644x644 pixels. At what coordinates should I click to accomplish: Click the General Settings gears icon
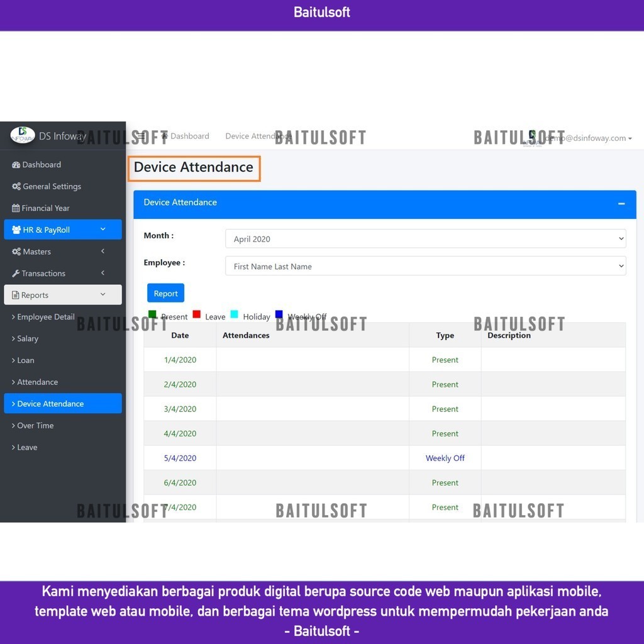[x=16, y=186]
